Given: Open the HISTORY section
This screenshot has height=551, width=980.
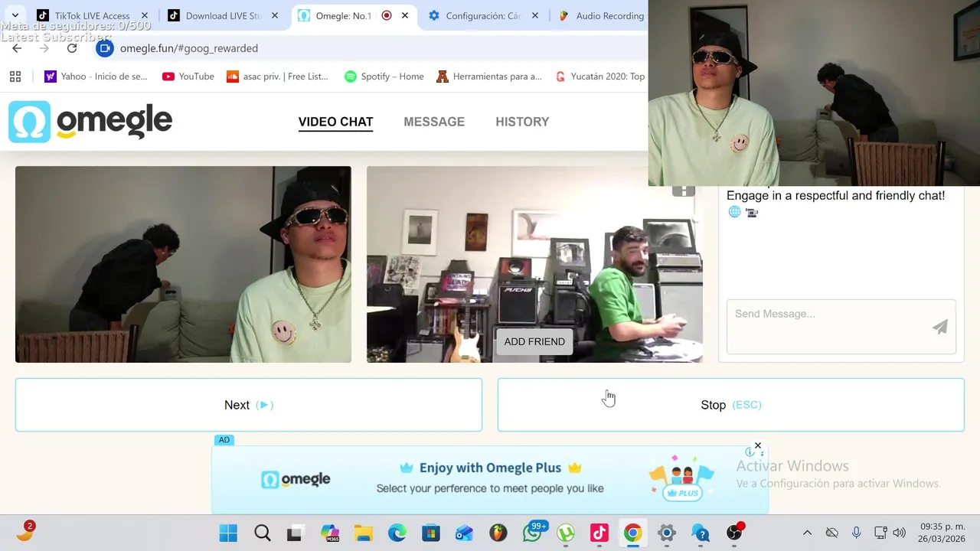Looking at the screenshot, I should tap(522, 122).
